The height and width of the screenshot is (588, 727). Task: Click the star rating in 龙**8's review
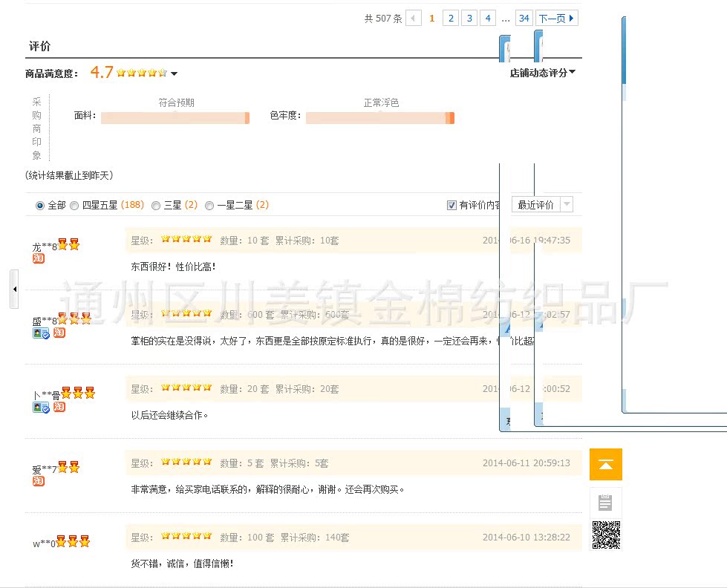click(x=186, y=239)
